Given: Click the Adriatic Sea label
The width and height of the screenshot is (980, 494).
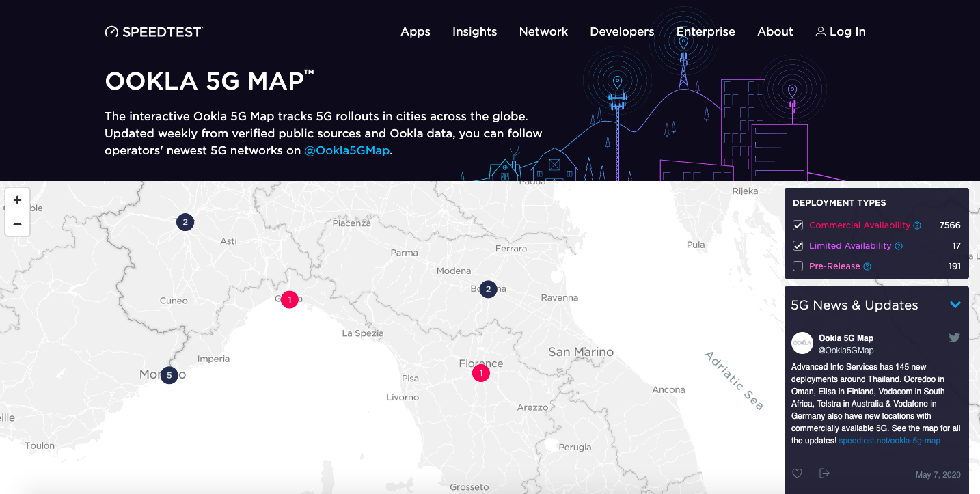Looking at the screenshot, I should (x=733, y=380).
